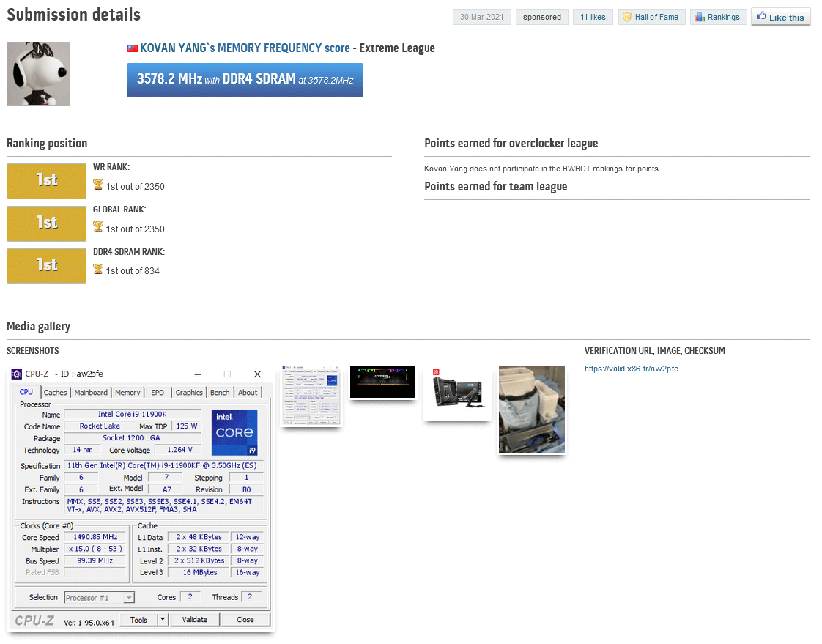Click the x 15.0 multiplier value
This screenshot has height=644, width=822.
point(95,549)
